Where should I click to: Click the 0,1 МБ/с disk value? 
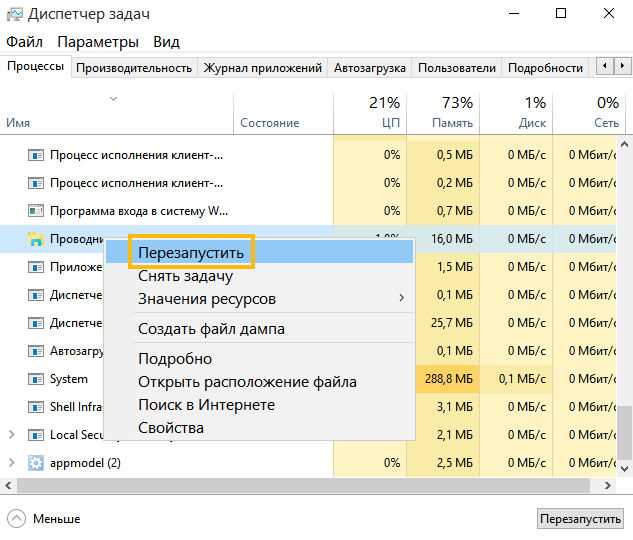(x=522, y=379)
